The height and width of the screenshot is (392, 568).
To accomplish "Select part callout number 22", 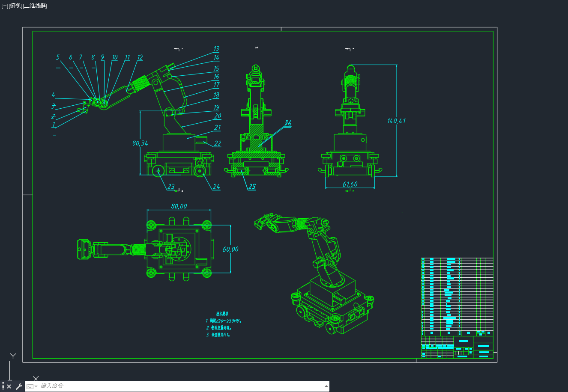I will tap(218, 143).
